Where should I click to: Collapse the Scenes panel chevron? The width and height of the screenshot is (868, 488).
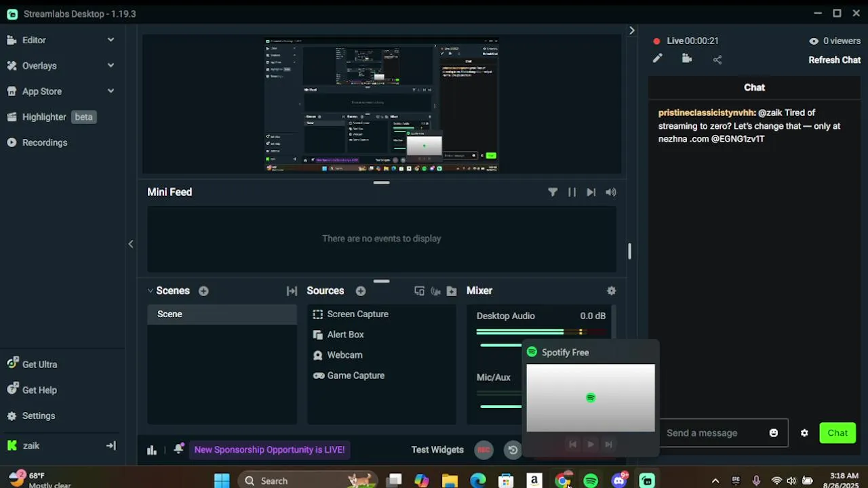pos(151,291)
